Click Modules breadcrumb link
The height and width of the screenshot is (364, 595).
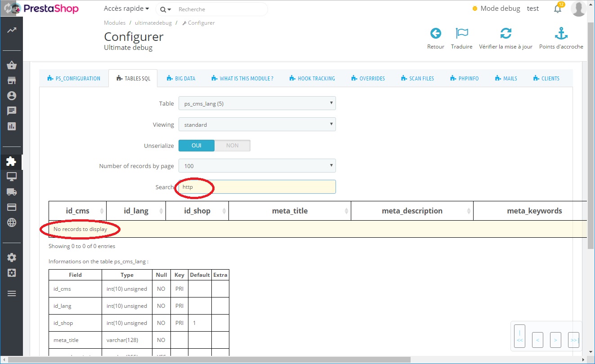(x=115, y=22)
